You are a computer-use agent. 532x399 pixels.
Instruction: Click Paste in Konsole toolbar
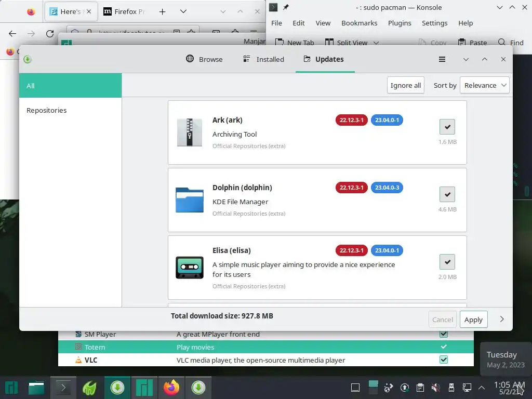pyautogui.click(x=473, y=43)
